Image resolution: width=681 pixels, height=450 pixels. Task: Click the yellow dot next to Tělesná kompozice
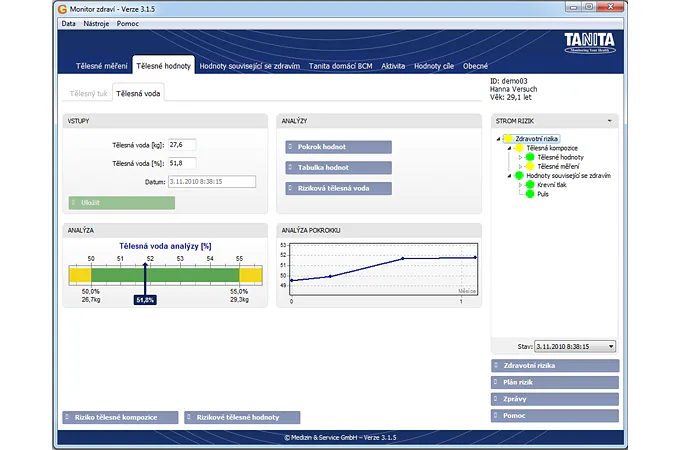tap(519, 148)
